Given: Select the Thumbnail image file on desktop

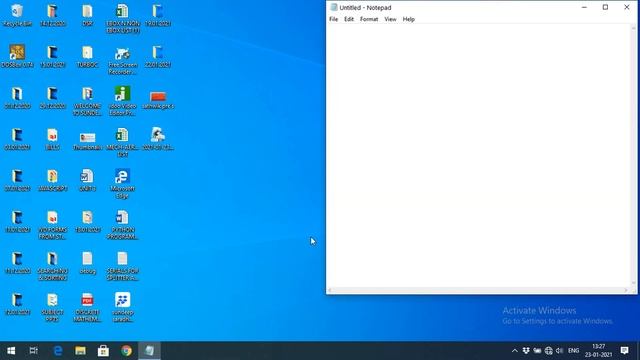Looking at the screenshot, I should click(x=87, y=140).
